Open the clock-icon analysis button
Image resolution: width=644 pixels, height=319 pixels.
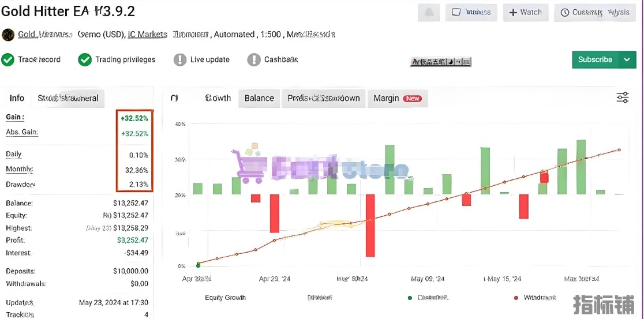pyautogui.click(x=595, y=12)
